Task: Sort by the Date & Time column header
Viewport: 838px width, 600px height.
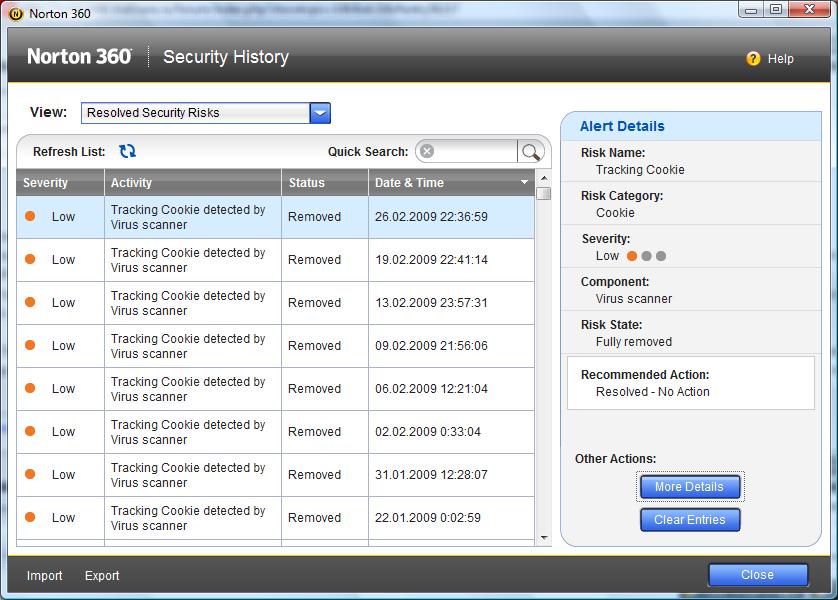Action: 452,182
